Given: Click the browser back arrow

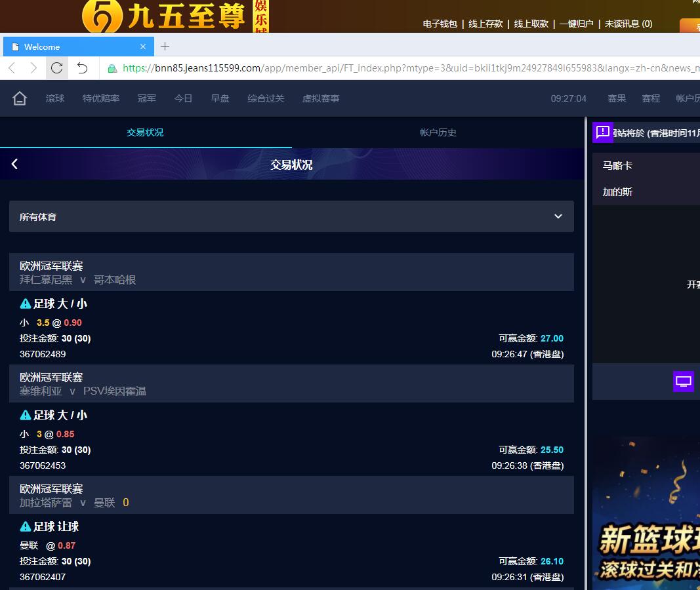Looking at the screenshot, I should point(12,68).
